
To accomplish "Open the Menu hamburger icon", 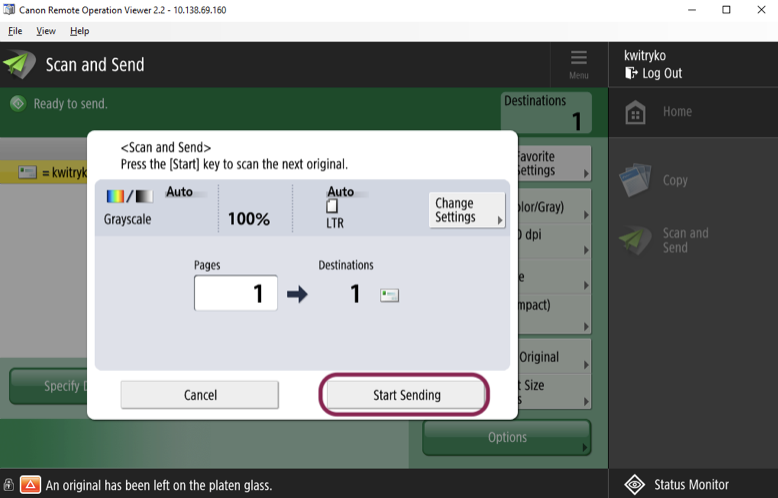I will pyautogui.click(x=579, y=58).
